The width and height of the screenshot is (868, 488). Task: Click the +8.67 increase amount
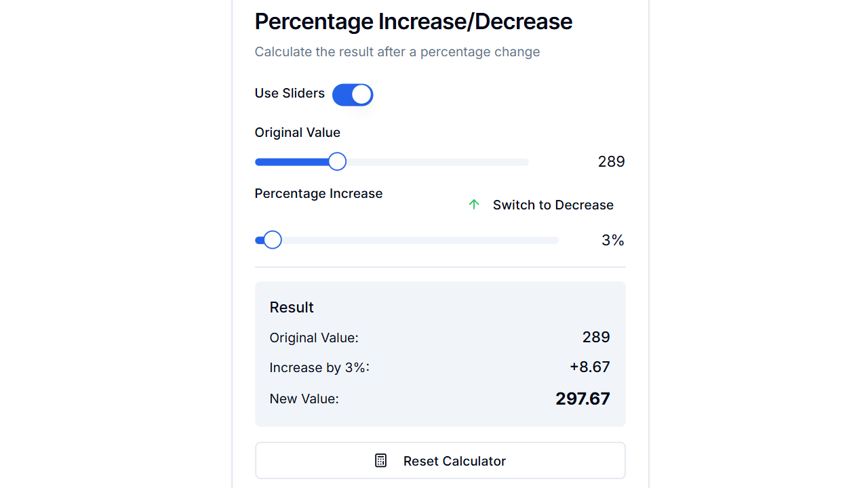tap(590, 367)
